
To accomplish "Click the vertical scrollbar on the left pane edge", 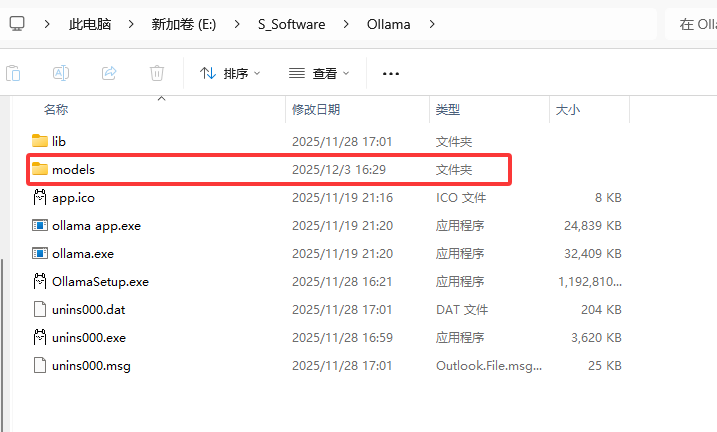I will (x=1, y=345).
